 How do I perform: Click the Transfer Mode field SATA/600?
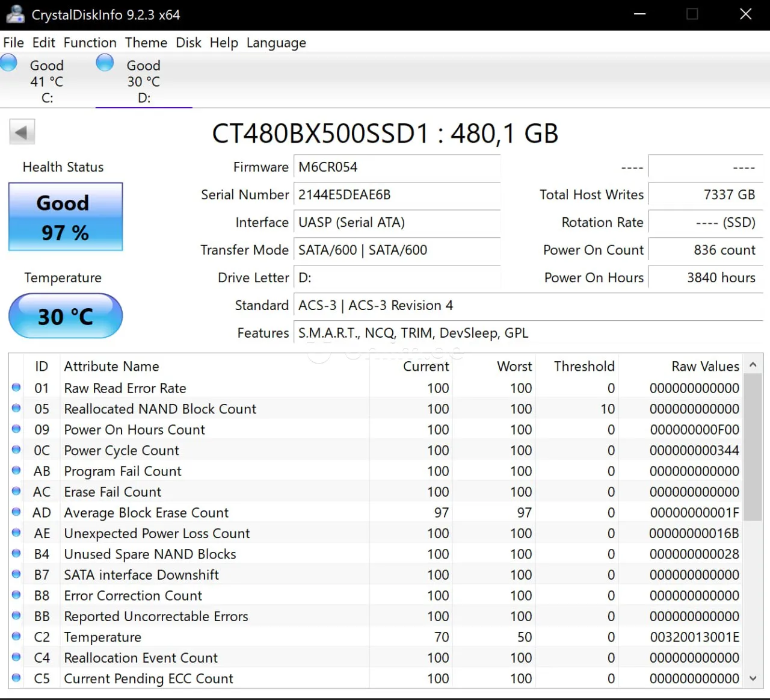click(397, 250)
